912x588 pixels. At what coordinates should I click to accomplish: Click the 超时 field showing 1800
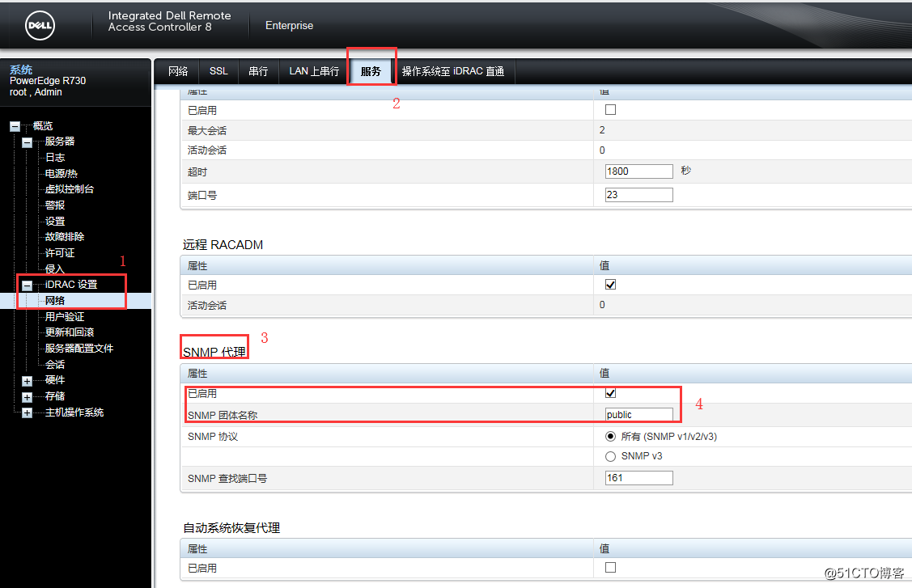[638, 171]
